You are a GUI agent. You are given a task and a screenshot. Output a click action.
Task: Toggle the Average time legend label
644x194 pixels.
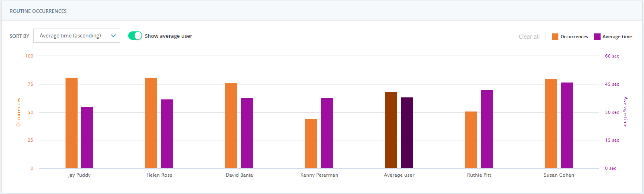click(617, 37)
